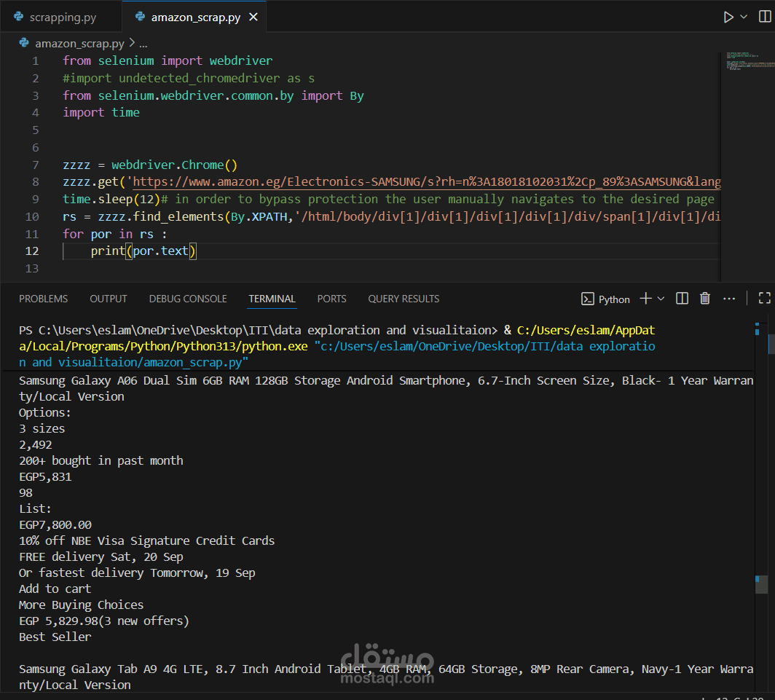Split the editor to the right

pos(765,17)
